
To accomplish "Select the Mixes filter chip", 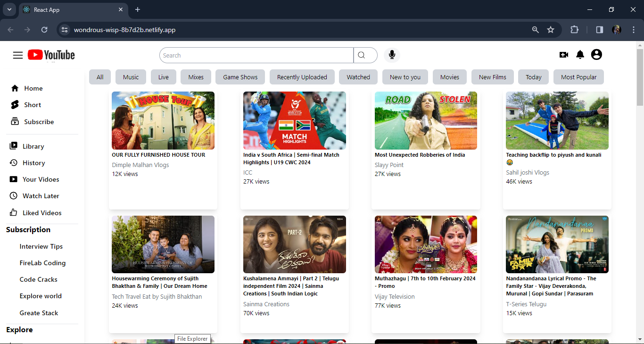I will pyautogui.click(x=196, y=77).
